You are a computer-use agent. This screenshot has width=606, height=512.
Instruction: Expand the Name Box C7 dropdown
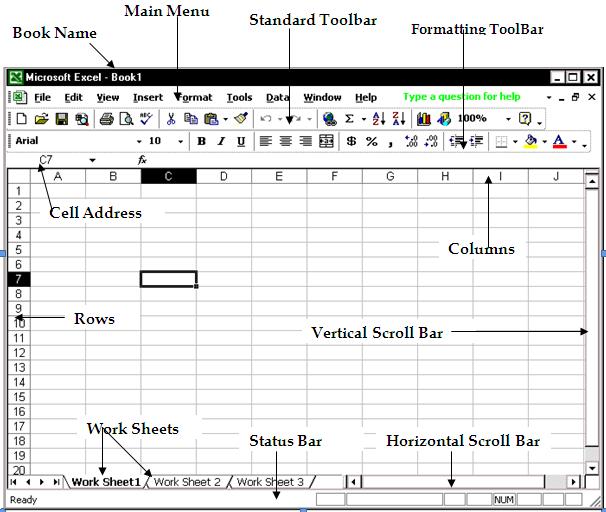coord(92,160)
